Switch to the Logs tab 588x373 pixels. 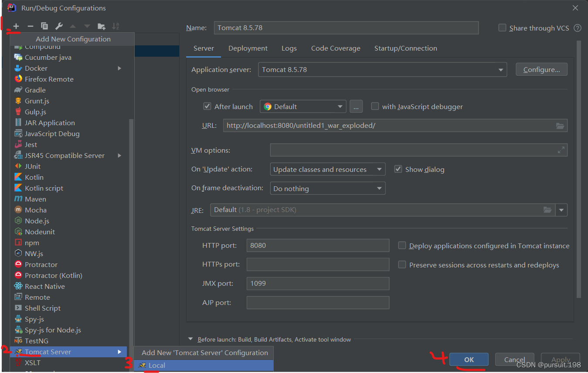tap(289, 48)
